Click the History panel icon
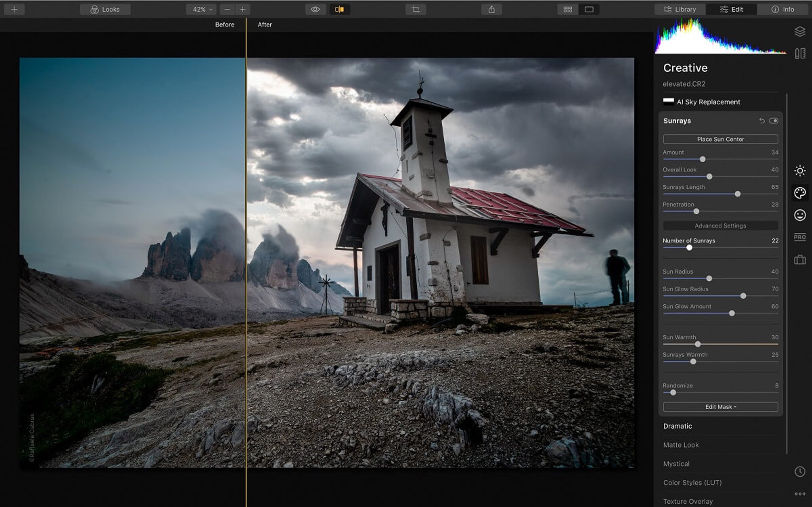Screen dimensions: 812x507 coord(800,471)
